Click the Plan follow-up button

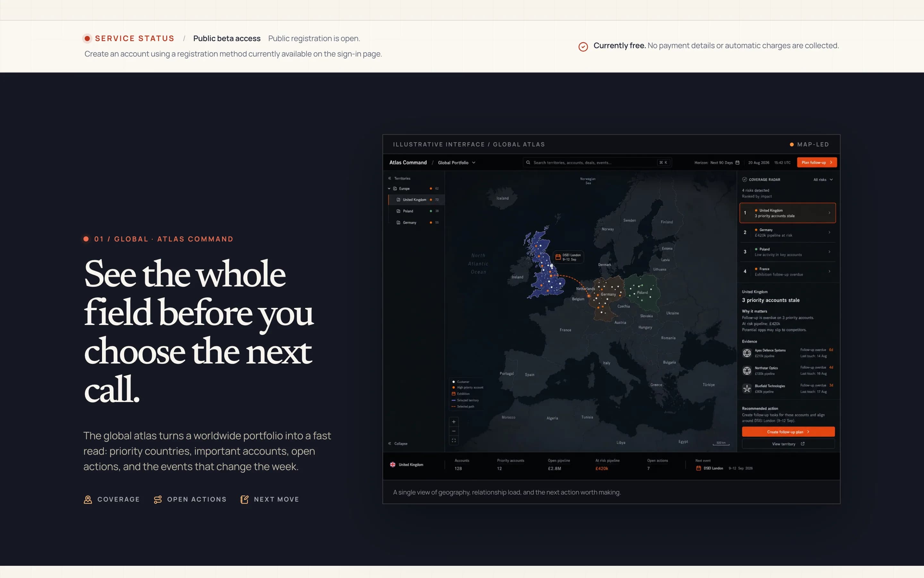pos(817,162)
